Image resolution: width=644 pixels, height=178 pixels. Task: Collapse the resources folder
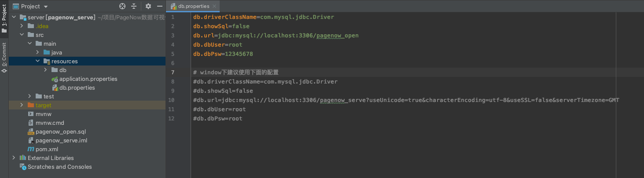[x=38, y=62]
